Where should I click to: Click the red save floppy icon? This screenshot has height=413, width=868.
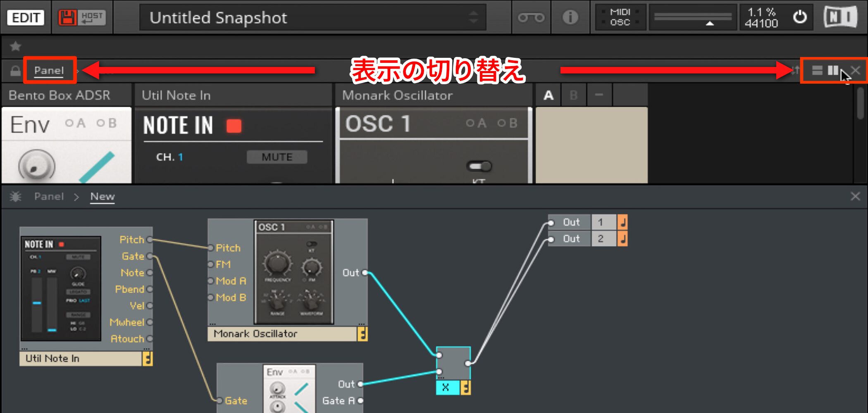pyautogui.click(x=68, y=17)
